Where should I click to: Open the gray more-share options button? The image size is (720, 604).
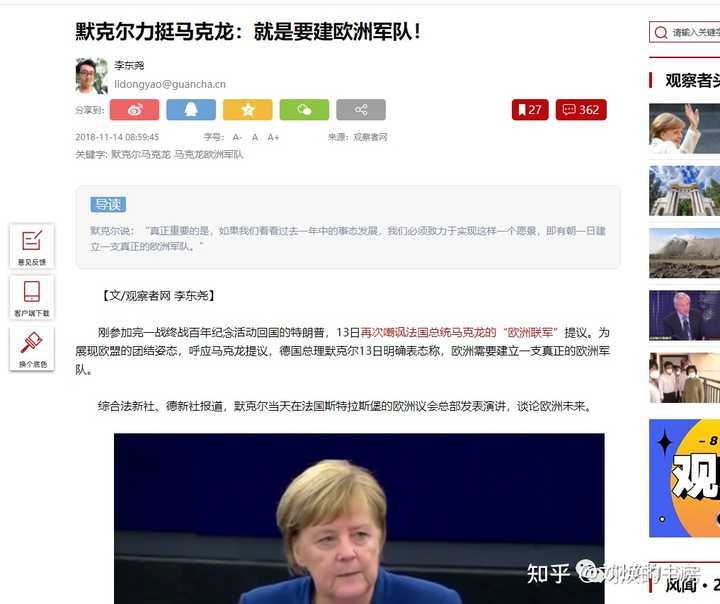pyautogui.click(x=361, y=110)
